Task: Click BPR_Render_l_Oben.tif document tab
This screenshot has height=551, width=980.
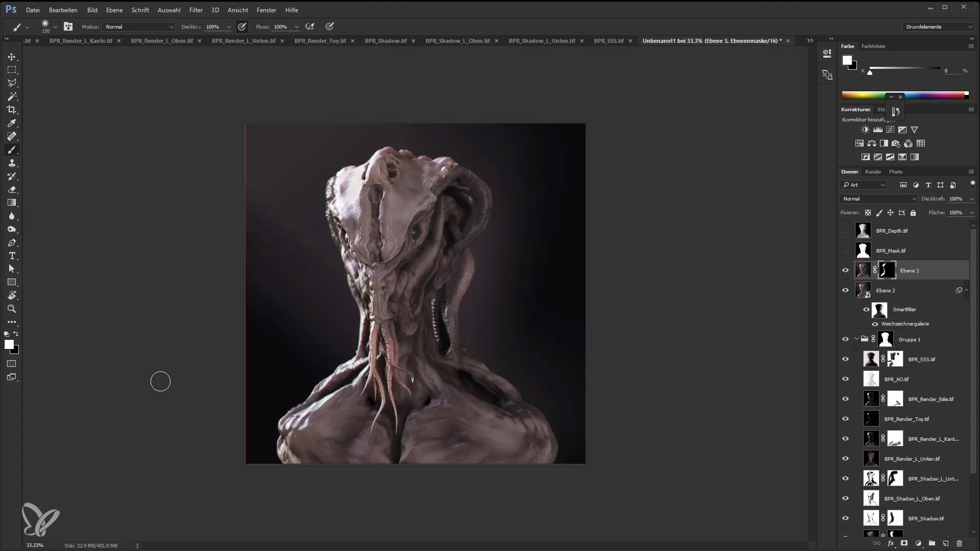Action: (x=162, y=40)
